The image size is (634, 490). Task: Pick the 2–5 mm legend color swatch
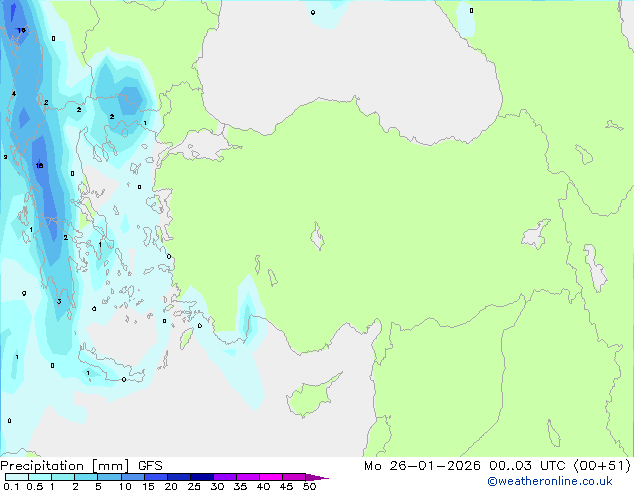(86, 477)
